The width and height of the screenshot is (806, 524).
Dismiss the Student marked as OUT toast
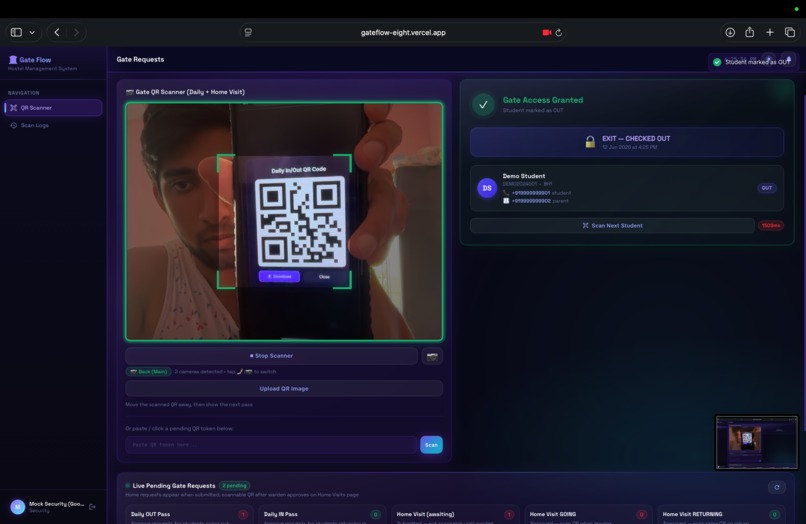tap(752, 62)
